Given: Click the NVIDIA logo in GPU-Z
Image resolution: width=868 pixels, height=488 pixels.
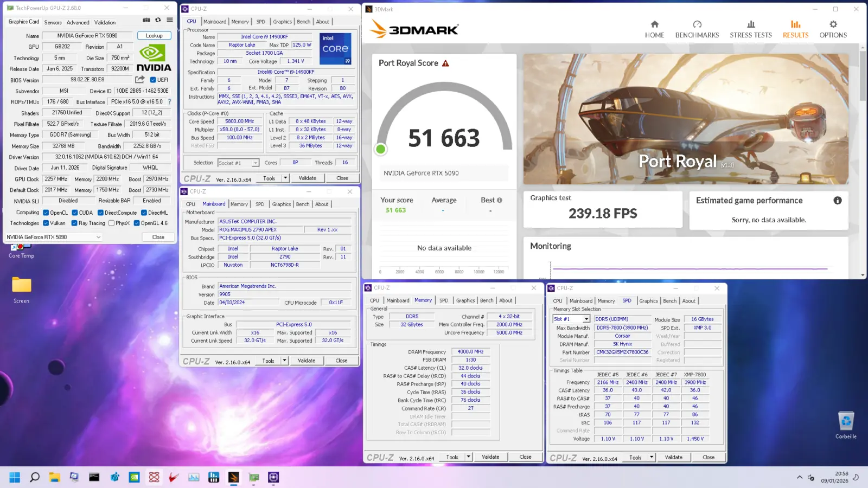Looking at the screenshot, I should (154, 58).
